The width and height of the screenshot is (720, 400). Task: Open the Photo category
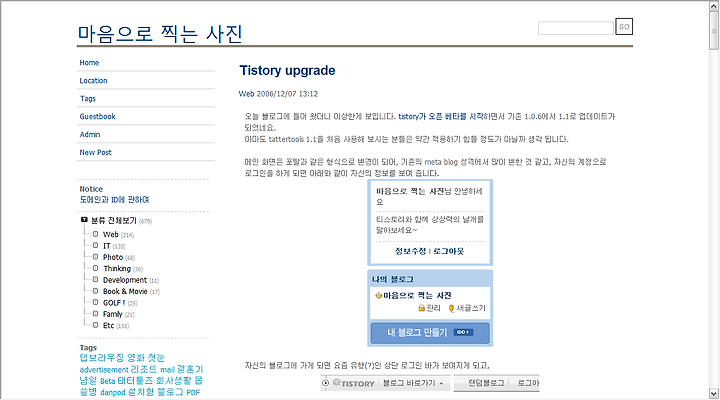(x=112, y=257)
